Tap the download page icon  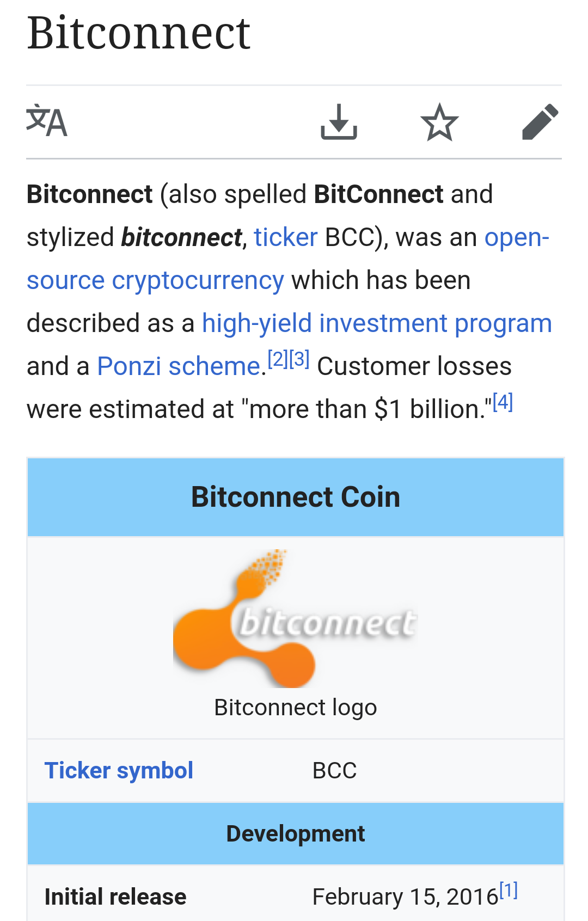point(339,121)
